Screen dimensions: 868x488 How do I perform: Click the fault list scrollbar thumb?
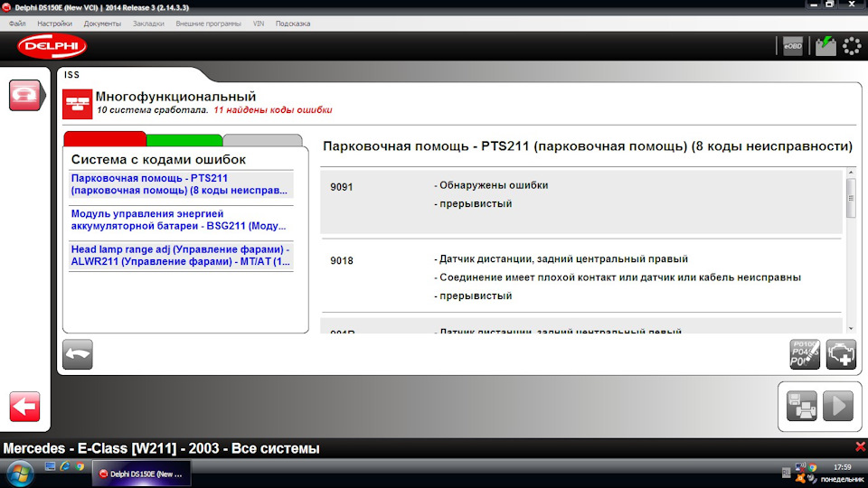click(851, 198)
